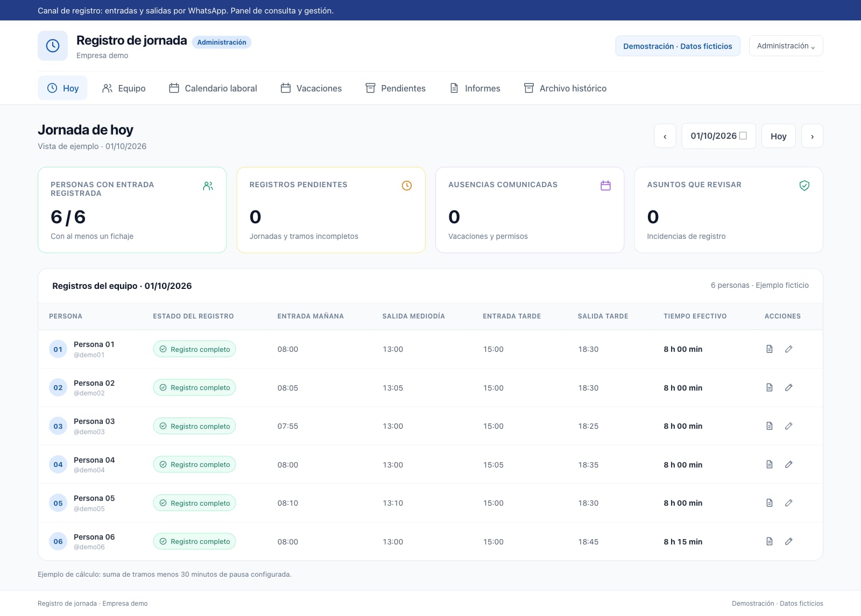This screenshot has width=861, height=616.
Task: Open the Administración role dropdown
Action: click(786, 46)
